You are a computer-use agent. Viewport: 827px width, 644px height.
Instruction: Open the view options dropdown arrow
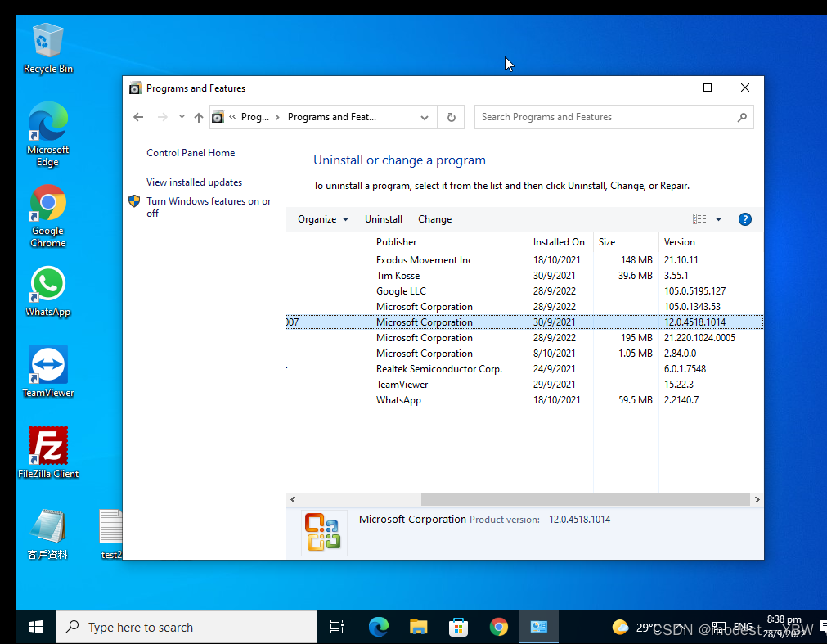(x=718, y=218)
